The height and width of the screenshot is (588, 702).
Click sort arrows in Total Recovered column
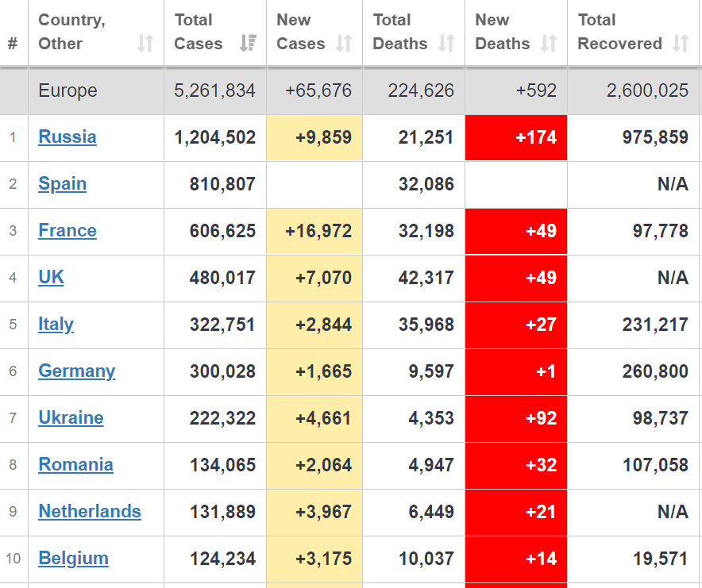tap(680, 44)
